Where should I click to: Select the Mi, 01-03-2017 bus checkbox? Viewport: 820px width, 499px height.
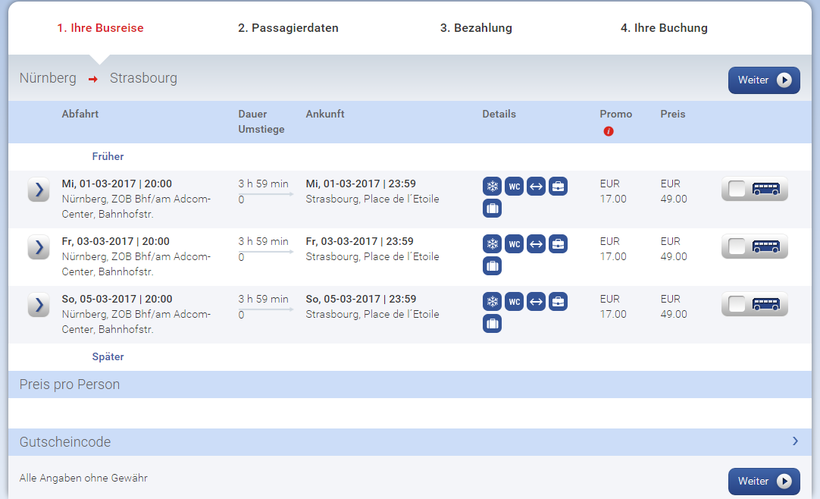[x=738, y=190]
